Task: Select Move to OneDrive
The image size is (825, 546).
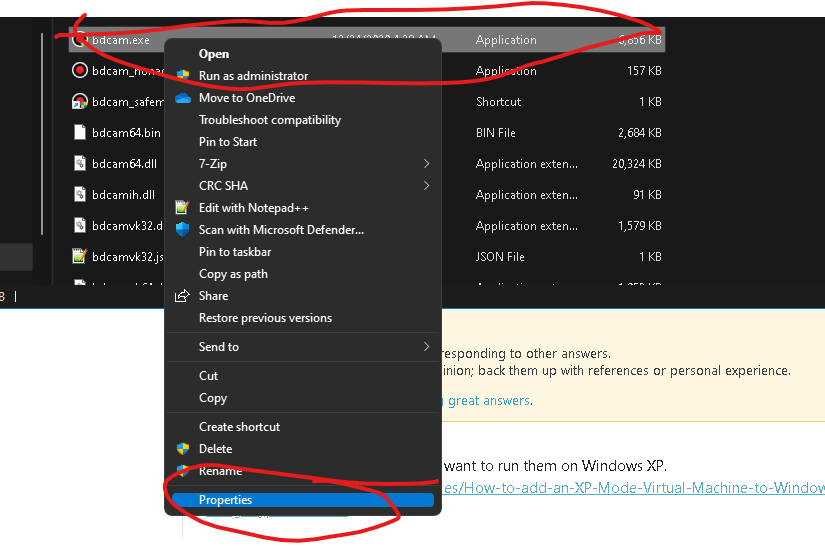Action: (303, 98)
